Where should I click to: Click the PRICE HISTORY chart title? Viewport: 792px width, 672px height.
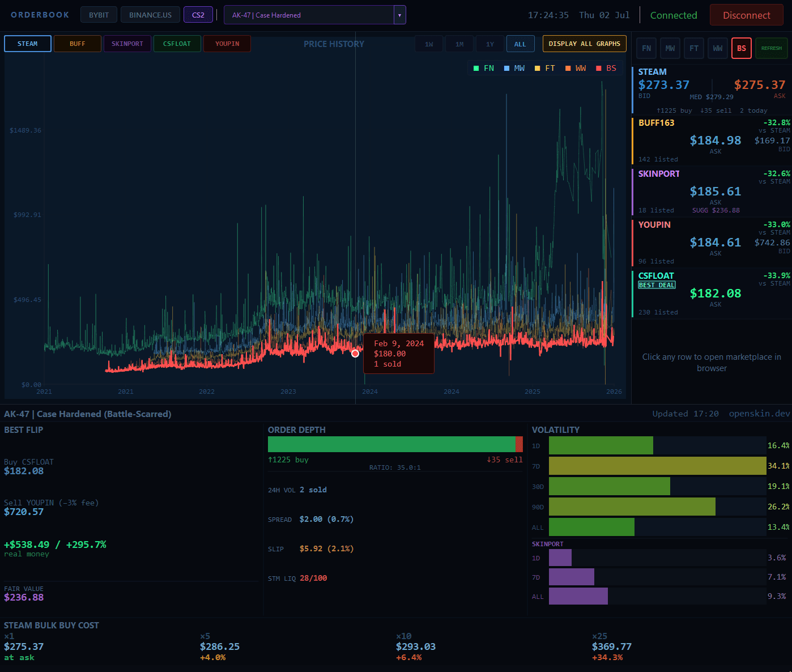[334, 44]
